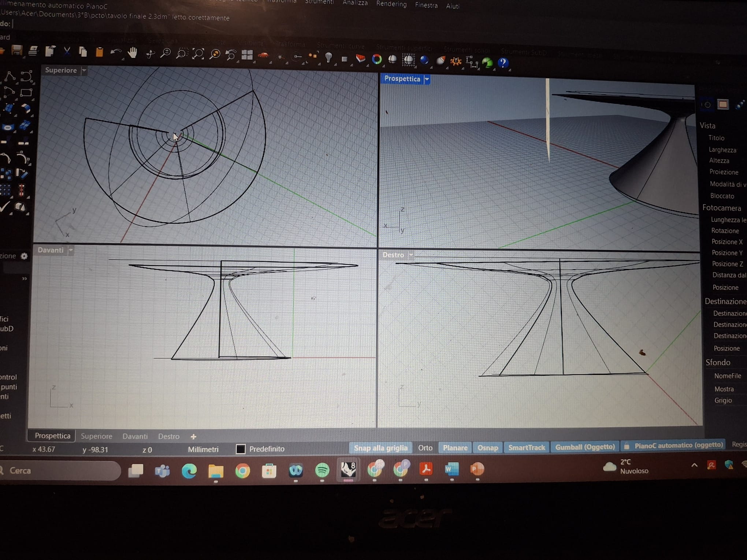Click the black Predefinito layer color swatch

241,449
